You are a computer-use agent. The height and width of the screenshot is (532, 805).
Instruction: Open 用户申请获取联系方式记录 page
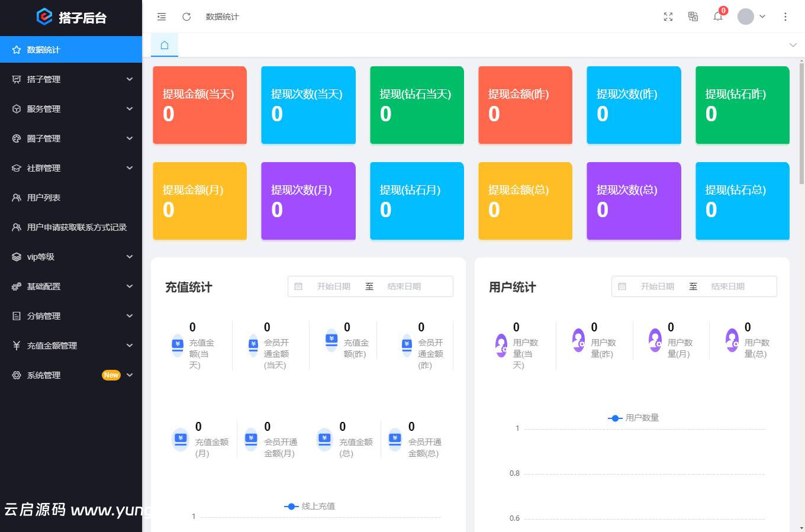(x=77, y=227)
